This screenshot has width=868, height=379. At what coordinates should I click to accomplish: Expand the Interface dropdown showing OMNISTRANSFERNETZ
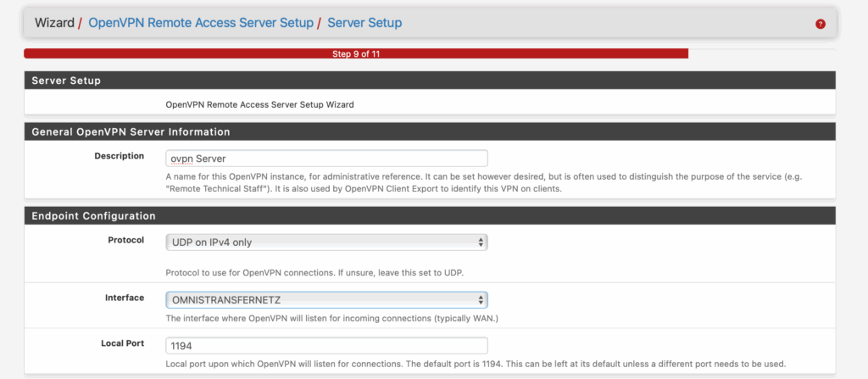click(326, 299)
